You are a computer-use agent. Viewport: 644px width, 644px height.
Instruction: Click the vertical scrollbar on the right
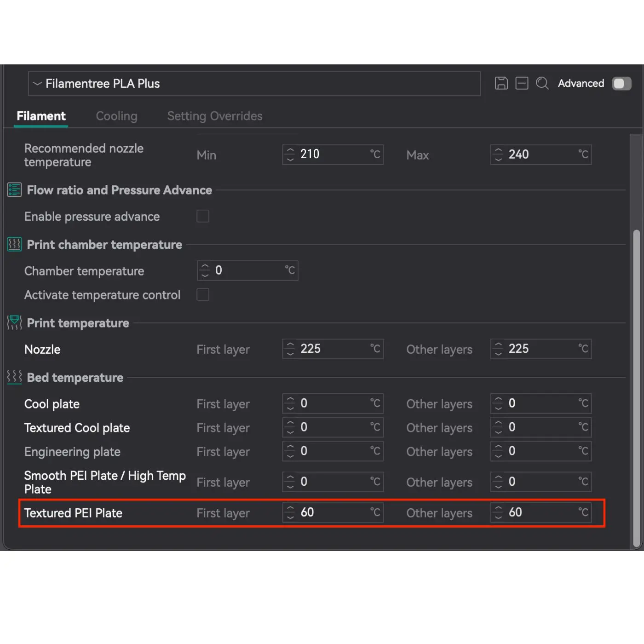click(637, 386)
